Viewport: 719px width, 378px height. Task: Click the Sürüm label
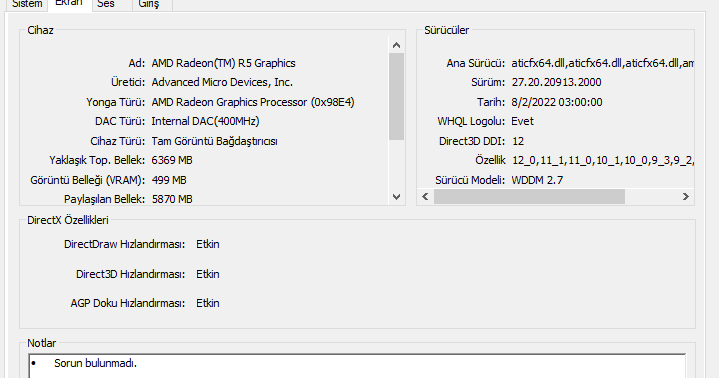pyautogui.click(x=488, y=82)
